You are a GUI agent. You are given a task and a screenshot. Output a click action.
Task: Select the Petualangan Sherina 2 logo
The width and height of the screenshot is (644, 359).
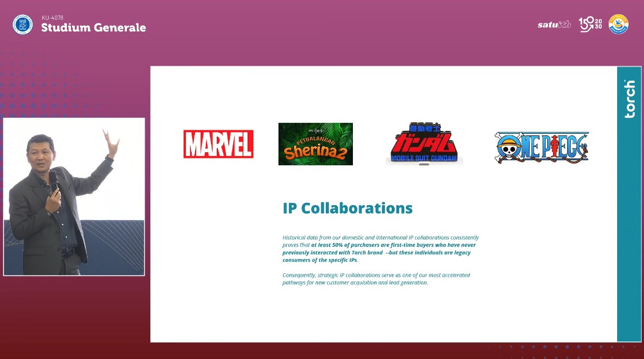tap(315, 144)
